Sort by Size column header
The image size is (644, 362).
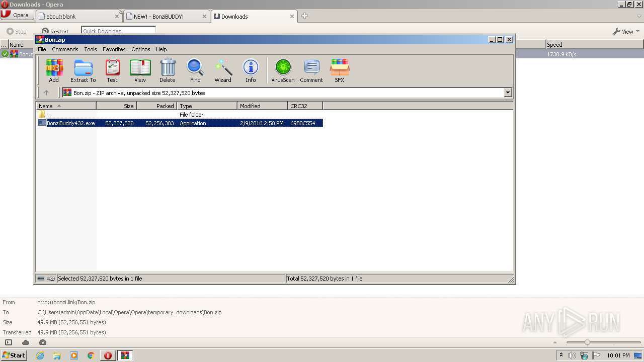coord(117,106)
